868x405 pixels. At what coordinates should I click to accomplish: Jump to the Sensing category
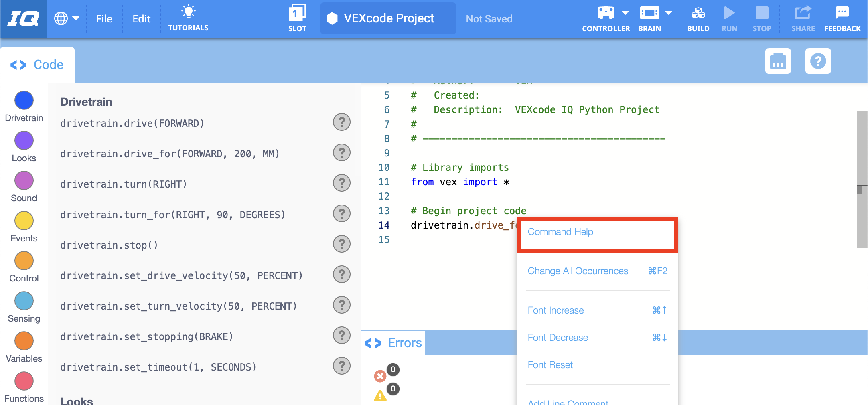point(24,301)
